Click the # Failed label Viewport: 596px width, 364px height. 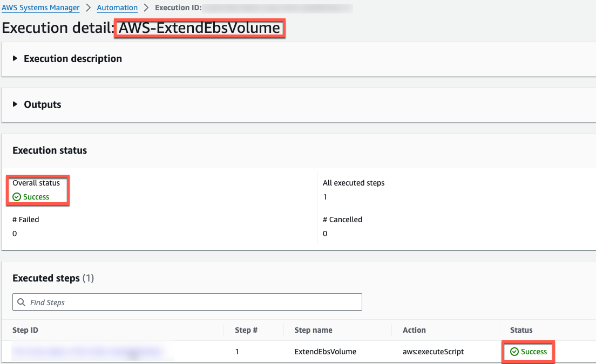[x=25, y=219]
